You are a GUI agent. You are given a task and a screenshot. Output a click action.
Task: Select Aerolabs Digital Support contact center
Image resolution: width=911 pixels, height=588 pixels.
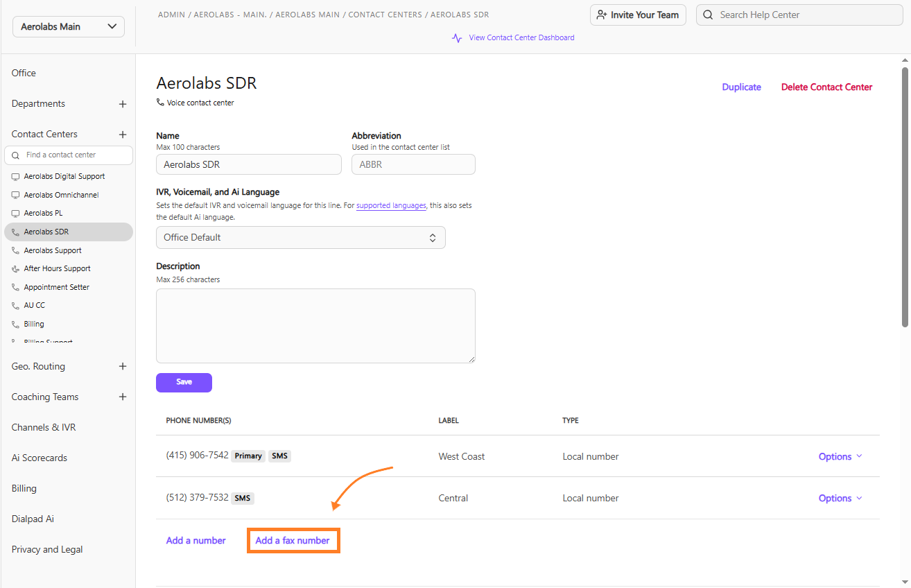(64, 176)
